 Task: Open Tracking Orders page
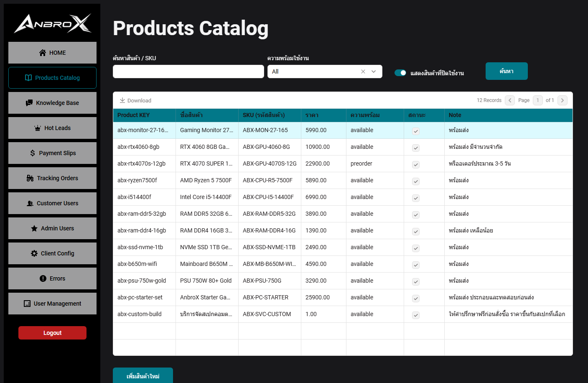coord(52,178)
